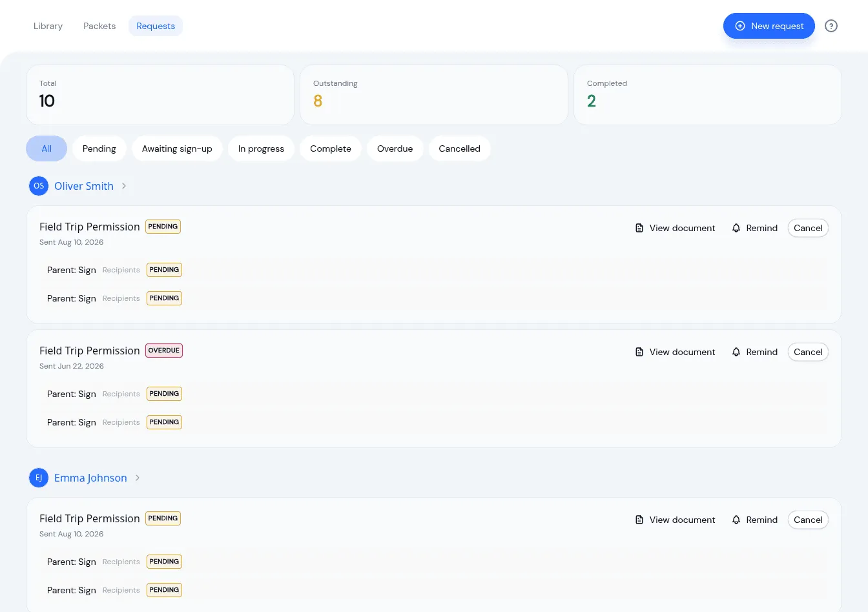
Task: Cancel Emma Johnson's Field Trip Permission
Action: (x=808, y=520)
